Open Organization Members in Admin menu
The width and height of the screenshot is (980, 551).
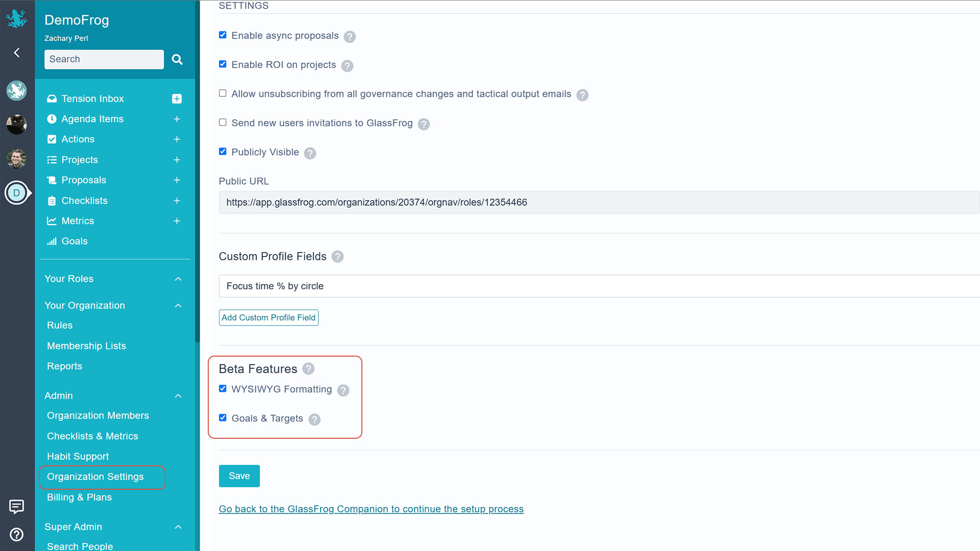pyautogui.click(x=98, y=416)
